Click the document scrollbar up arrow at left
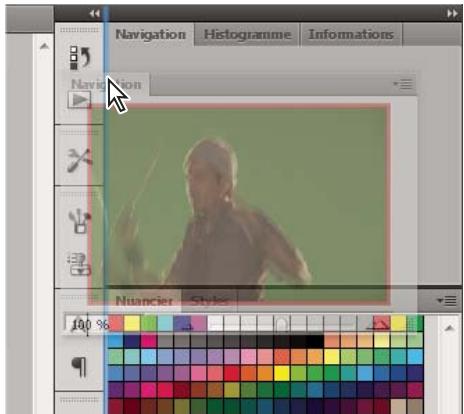464x414 pixels. coord(44,46)
